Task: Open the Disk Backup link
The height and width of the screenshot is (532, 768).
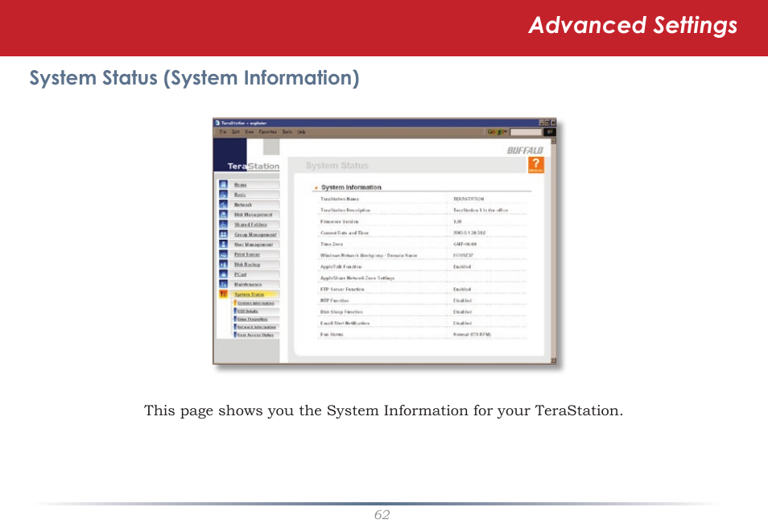Action: pos(247,265)
